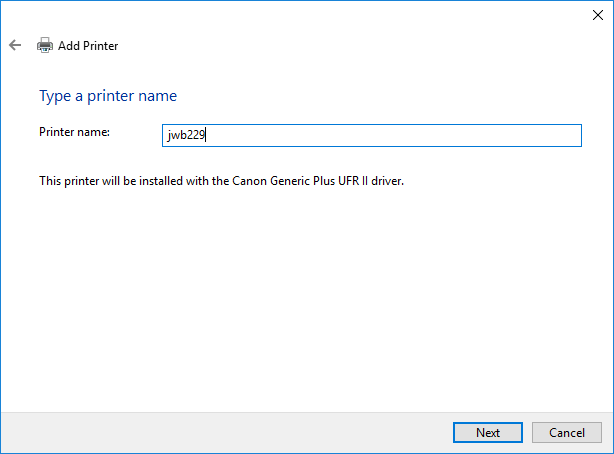This screenshot has width=614, height=454.
Task: Click the printer icon beside Add Printer
Action: (45, 45)
